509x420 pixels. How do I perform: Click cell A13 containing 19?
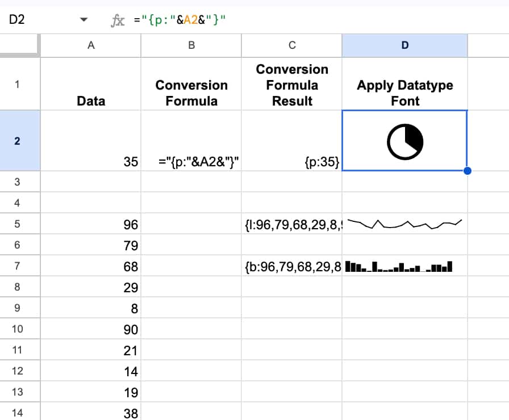[91, 392]
